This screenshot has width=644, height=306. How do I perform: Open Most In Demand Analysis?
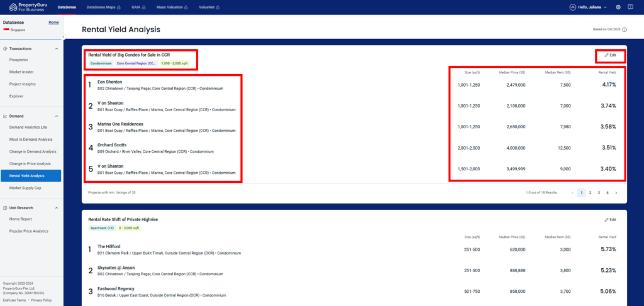coord(31,139)
